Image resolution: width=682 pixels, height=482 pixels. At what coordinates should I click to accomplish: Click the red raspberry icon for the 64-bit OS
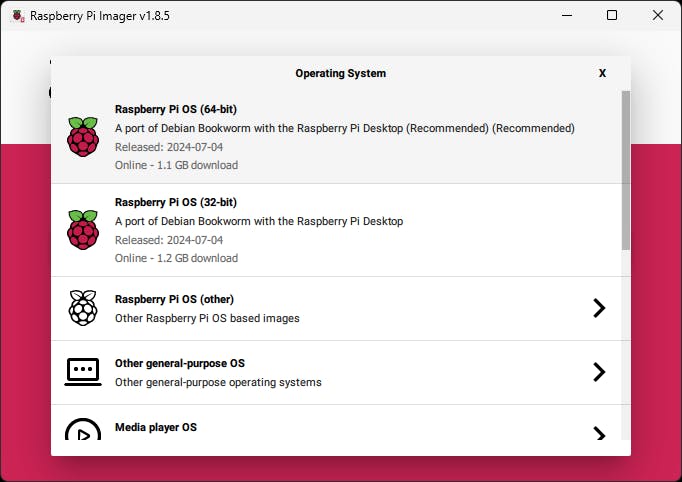(x=83, y=137)
